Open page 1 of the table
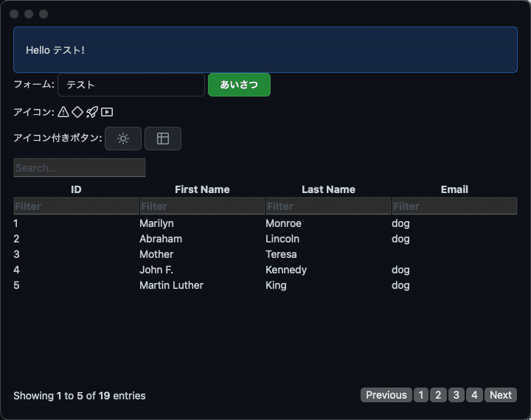The height and width of the screenshot is (420, 531). click(421, 395)
